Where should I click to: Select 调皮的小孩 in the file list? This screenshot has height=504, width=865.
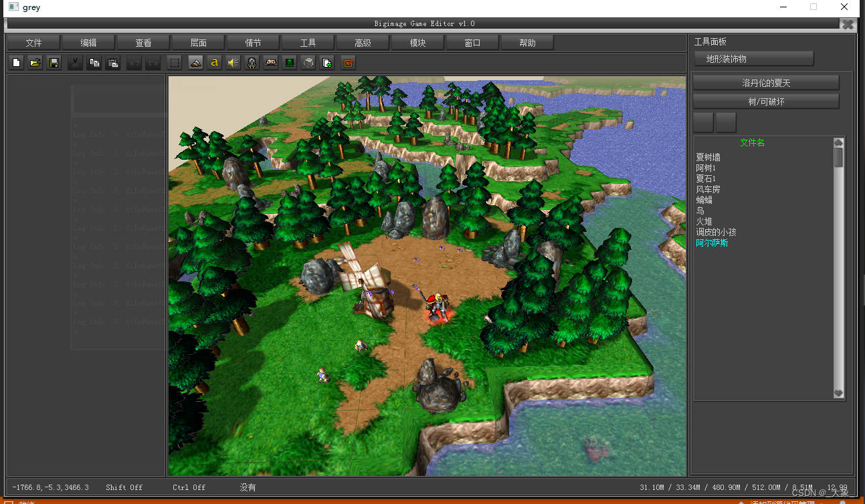click(716, 232)
